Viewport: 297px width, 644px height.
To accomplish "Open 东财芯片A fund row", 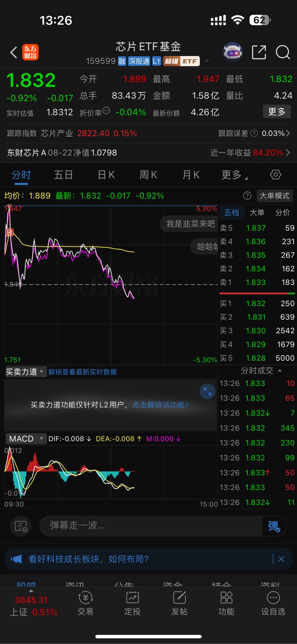I will pyautogui.click(x=148, y=153).
